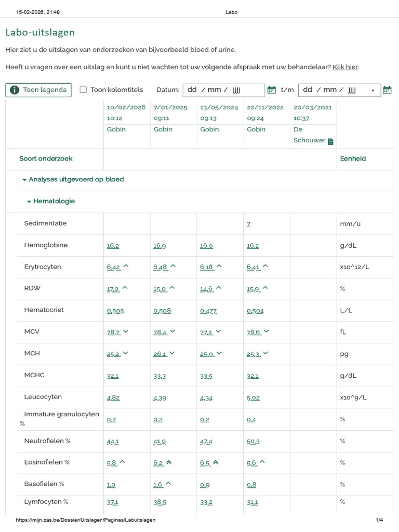Image resolution: width=399 pixels, height=532 pixels.
Task: Click the Sedimentatie row label
Action: pyautogui.click(x=45, y=223)
